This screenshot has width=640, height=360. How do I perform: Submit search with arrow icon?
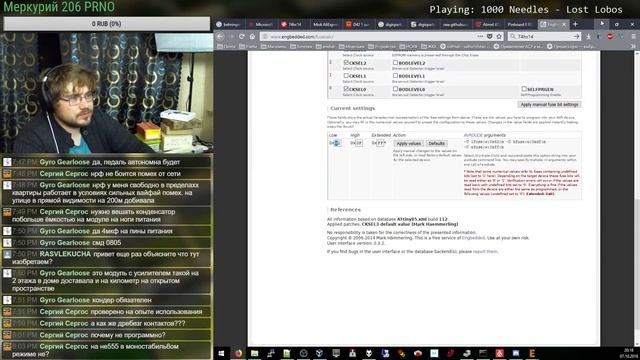[x=576, y=36]
